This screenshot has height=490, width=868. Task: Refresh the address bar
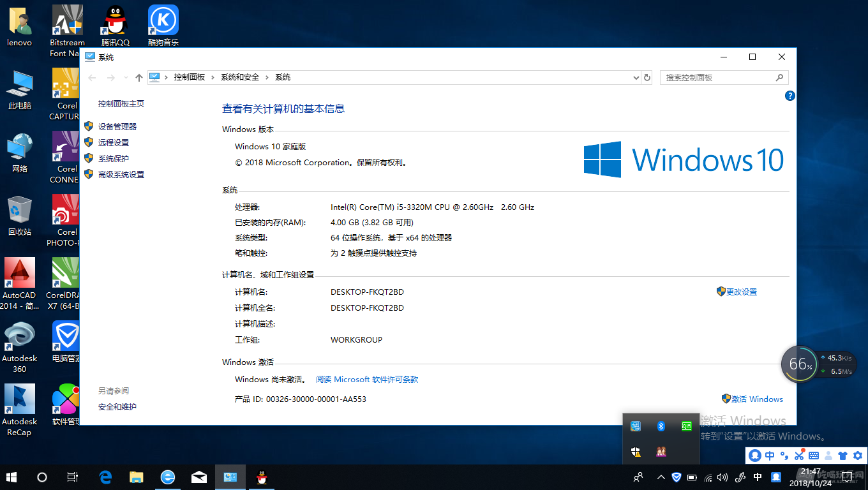point(647,77)
